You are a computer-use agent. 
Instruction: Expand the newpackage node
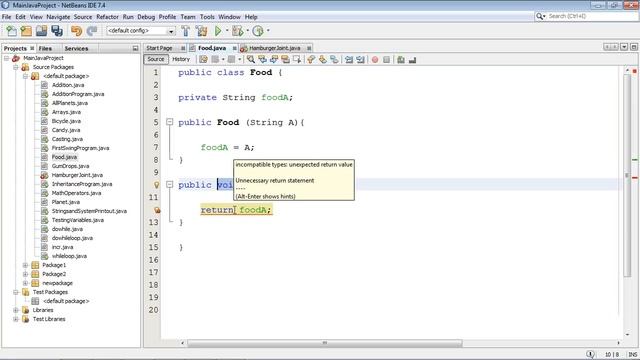click(x=25, y=283)
